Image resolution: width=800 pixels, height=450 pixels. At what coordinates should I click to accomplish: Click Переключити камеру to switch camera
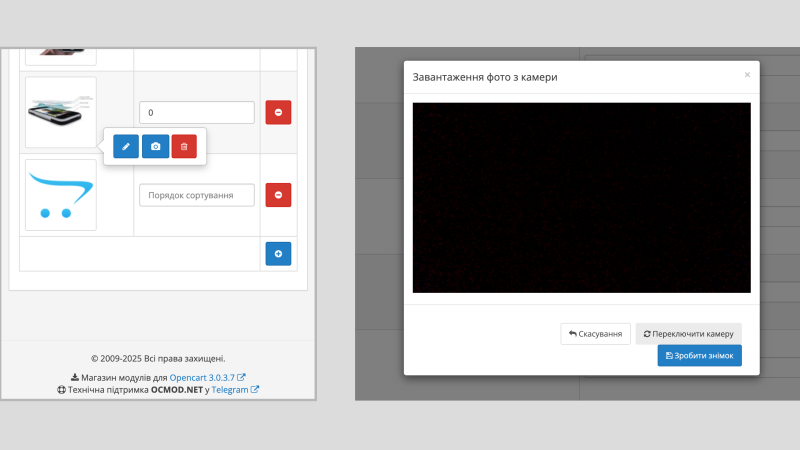[688, 334]
